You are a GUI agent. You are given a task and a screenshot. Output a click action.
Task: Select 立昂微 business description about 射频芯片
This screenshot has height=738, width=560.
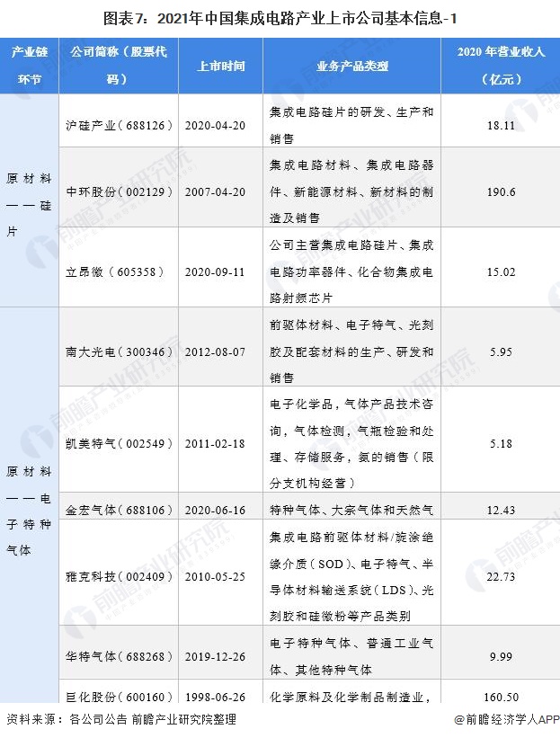(x=351, y=272)
